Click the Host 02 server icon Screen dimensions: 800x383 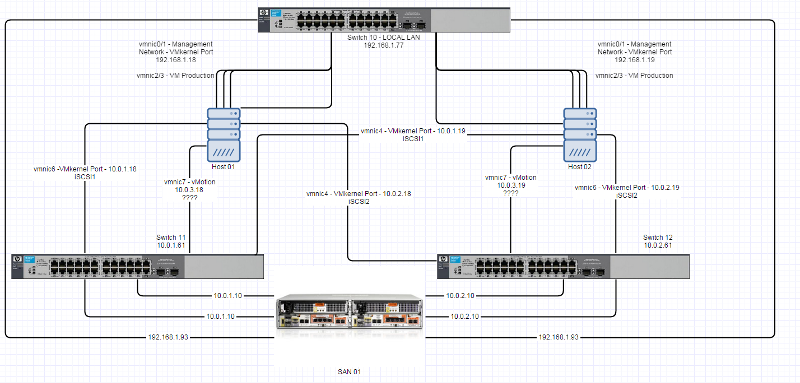pos(580,134)
